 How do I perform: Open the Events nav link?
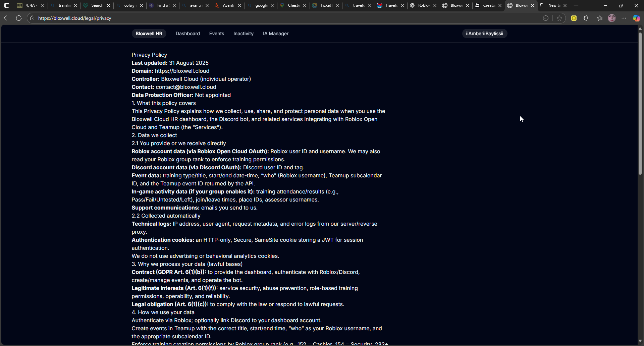tap(217, 34)
